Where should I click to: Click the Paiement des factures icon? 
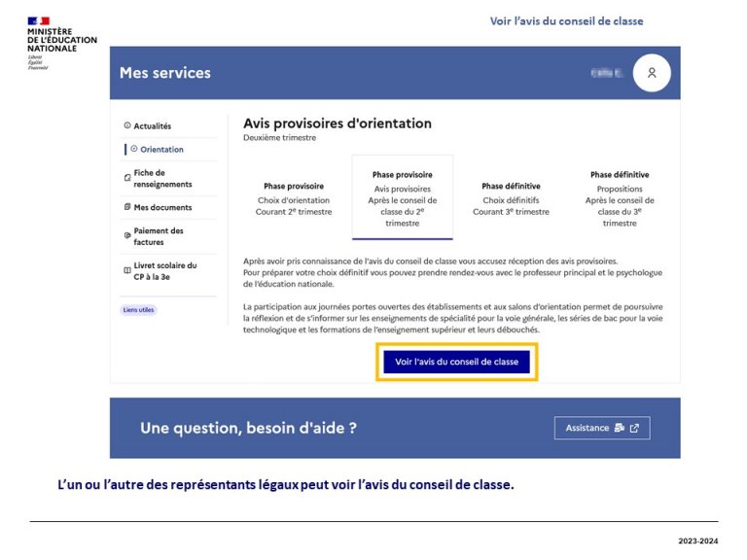click(126, 236)
